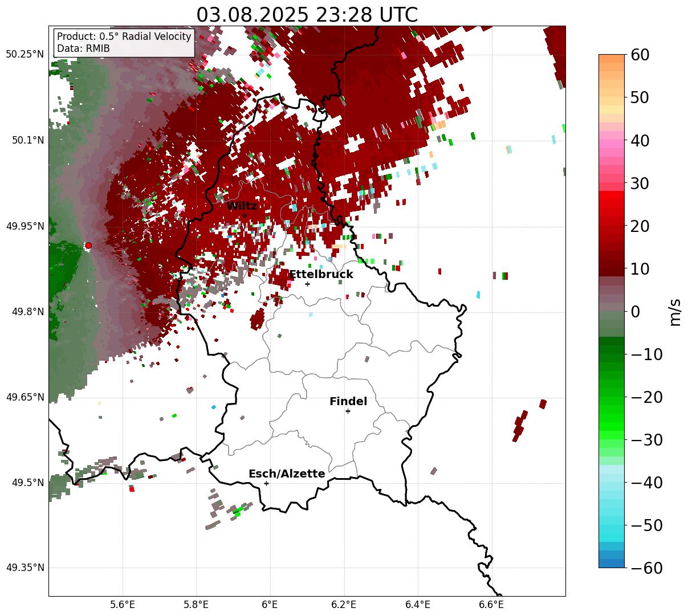Click the Findel cross marker
The height and width of the screenshot is (616, 688).
[348, 411]
